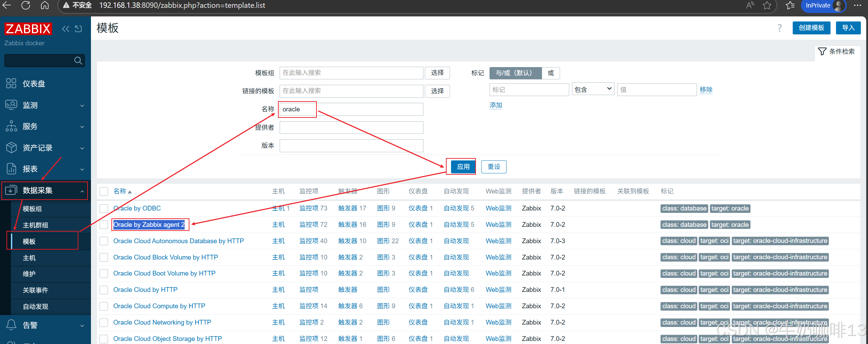Click the favorites star icon in address bar

pyautogui.click(x=767, y=5)
